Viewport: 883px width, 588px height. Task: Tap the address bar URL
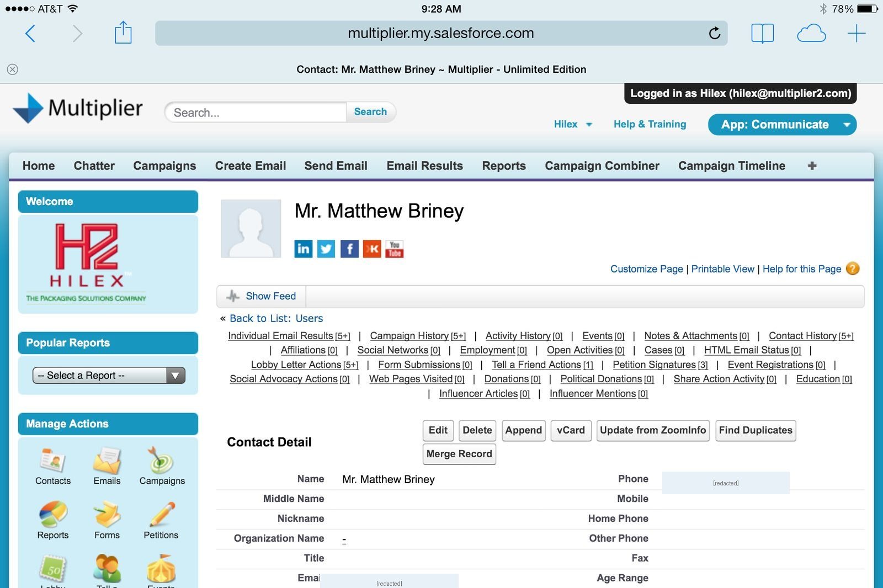pos(440,33)
